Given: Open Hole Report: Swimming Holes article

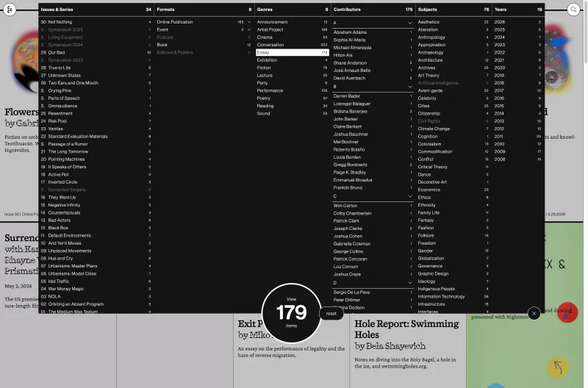Looking at the screenshot, I should click(x=406, y=328).
